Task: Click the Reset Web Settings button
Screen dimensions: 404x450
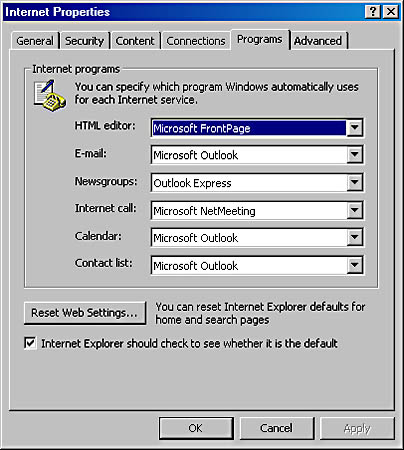Action: pos(85,313)
